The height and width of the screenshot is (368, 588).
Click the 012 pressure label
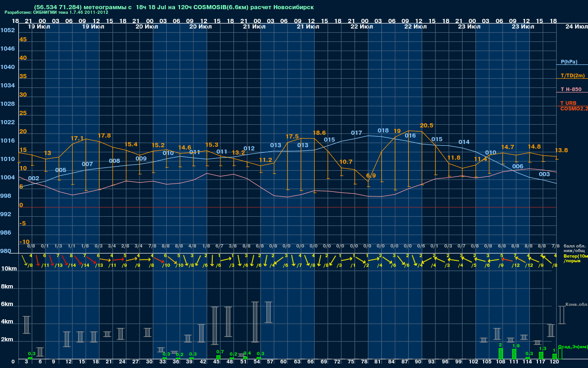click(249, 148)
